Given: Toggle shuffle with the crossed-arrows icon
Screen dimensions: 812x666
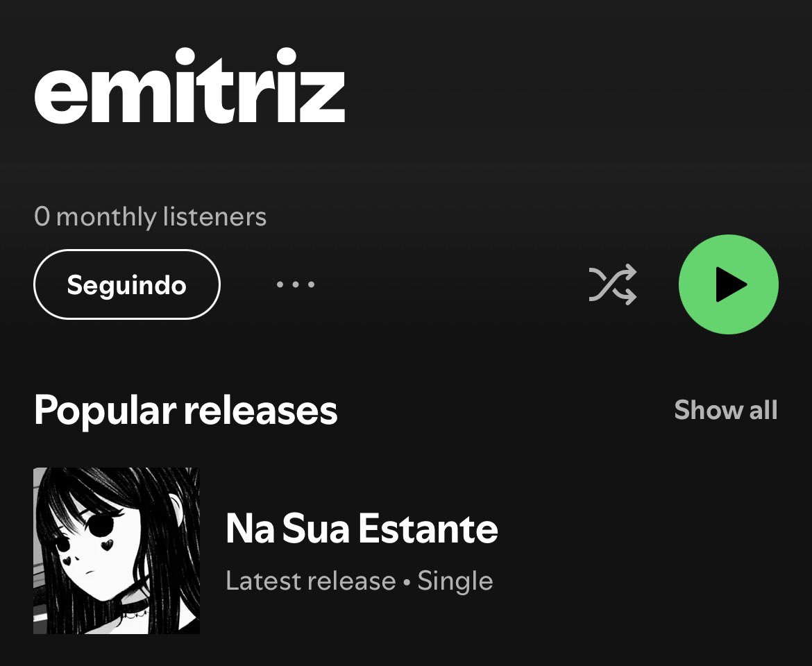Looking at the screenshot, I should [613, 284].
